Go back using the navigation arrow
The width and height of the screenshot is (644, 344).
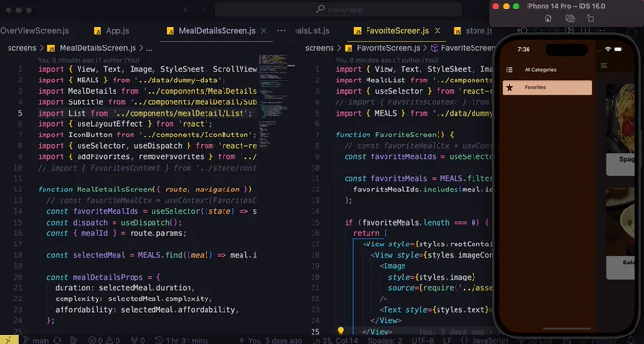[x=187, y=9]
